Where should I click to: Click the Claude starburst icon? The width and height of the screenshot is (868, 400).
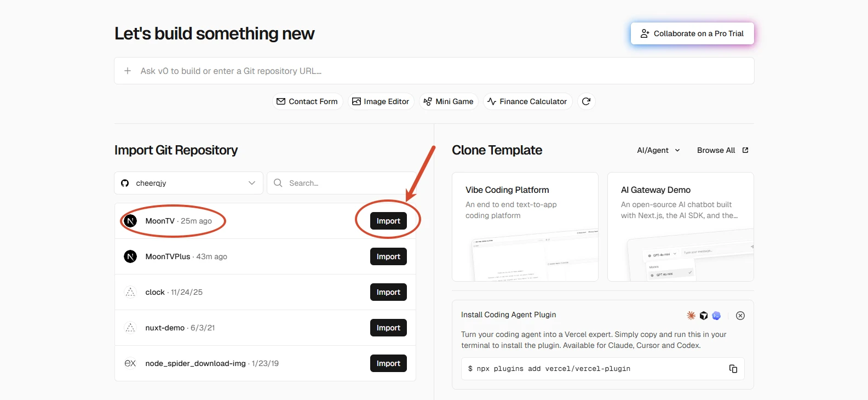[691, 316]
